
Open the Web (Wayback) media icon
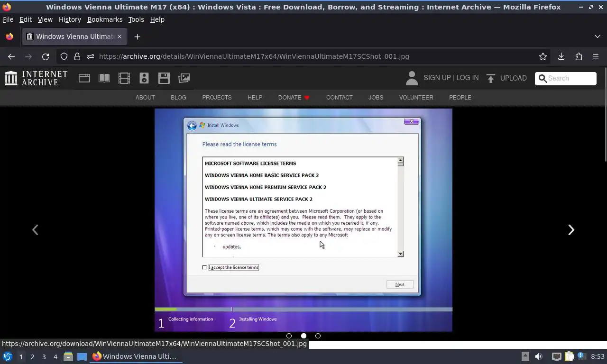(84, 78)
